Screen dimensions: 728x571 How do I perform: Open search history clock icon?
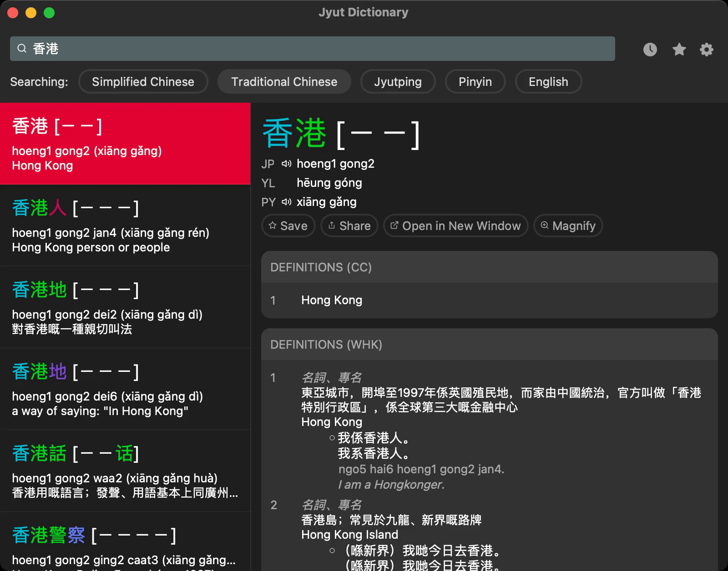coord(650,49)
